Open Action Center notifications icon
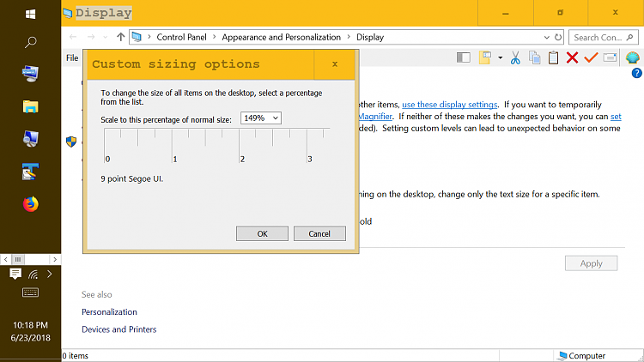Image resolution: width=644 pixels, height=362 pixels. tap(15, 274)
